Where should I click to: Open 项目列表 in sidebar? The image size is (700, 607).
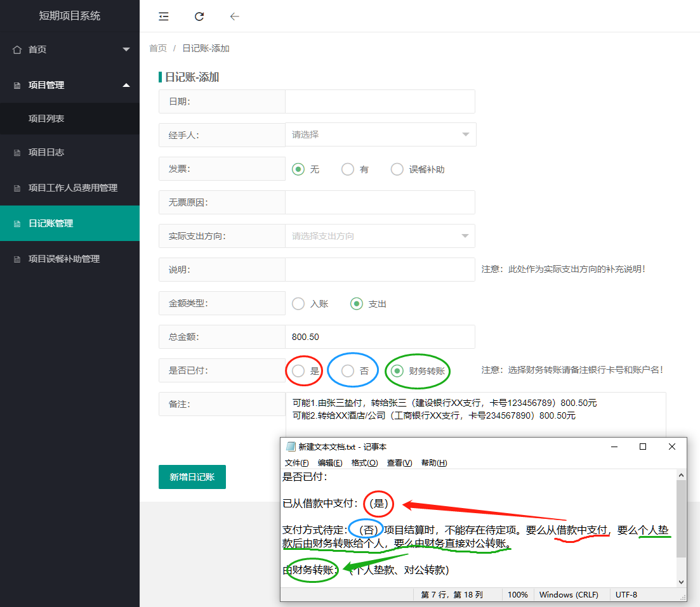(x=70, y=119)
